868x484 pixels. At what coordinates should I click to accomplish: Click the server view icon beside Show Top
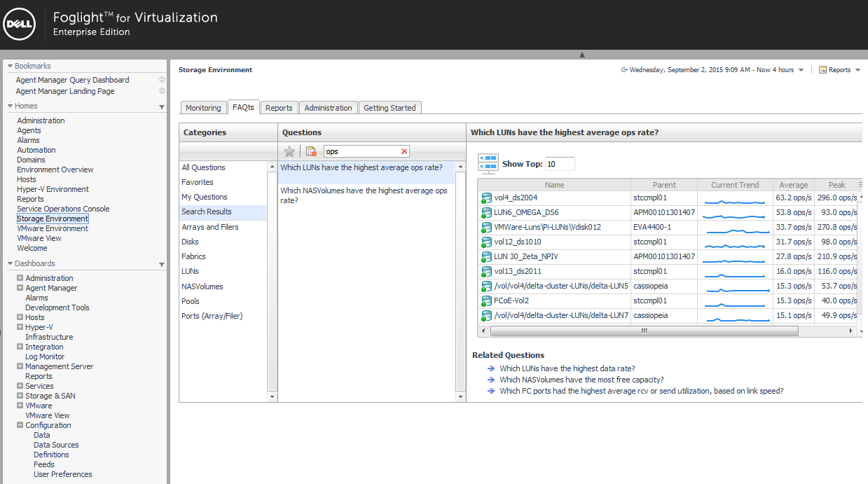[x=488, y=164]
